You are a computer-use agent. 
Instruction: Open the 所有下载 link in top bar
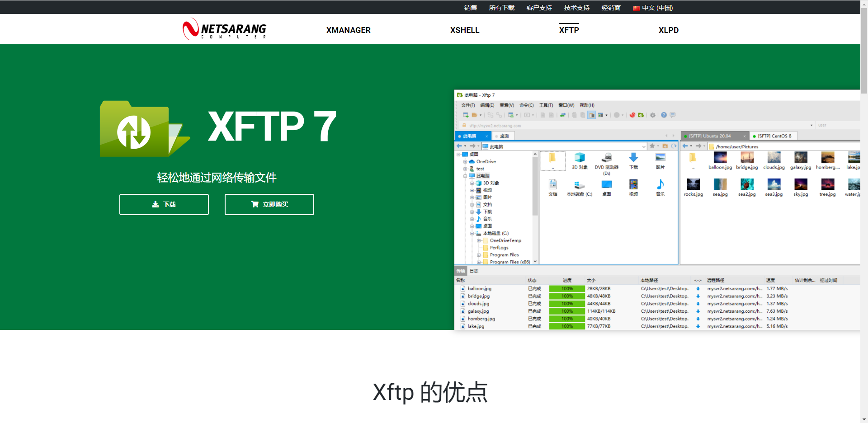(x=502, y=8)
